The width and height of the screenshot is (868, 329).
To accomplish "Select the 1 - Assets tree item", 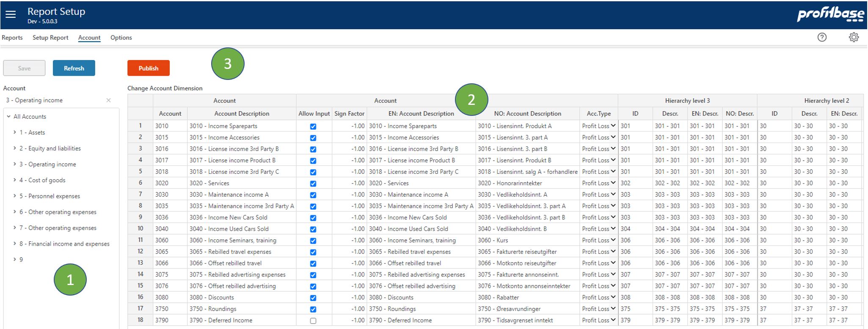I will point(32,133).
